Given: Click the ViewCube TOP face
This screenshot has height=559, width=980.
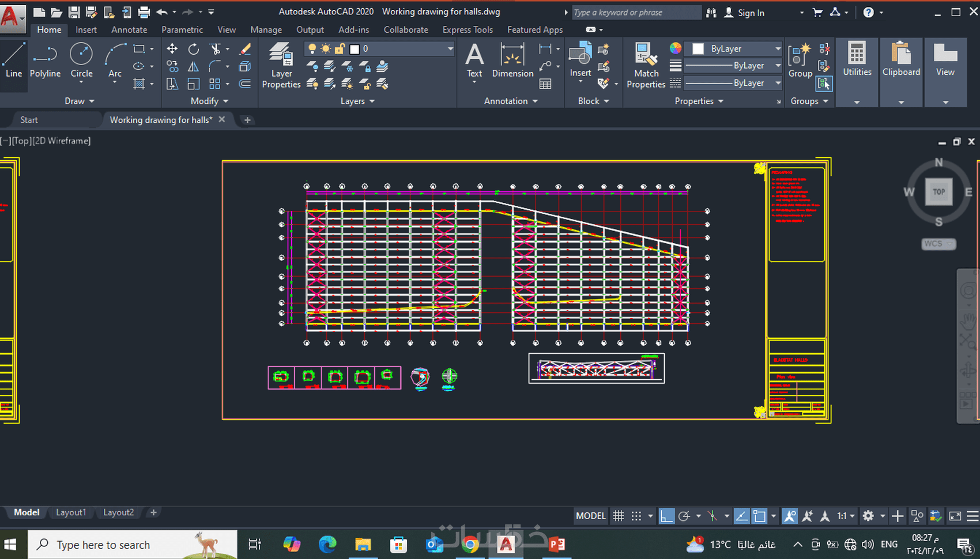Looking at the screenshot, I should pos(938,192).
